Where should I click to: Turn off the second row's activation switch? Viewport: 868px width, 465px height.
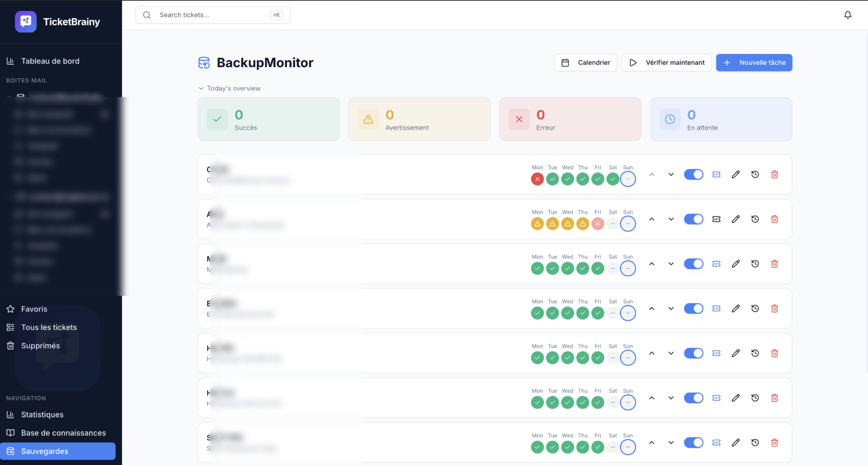[x=694, y=219]
